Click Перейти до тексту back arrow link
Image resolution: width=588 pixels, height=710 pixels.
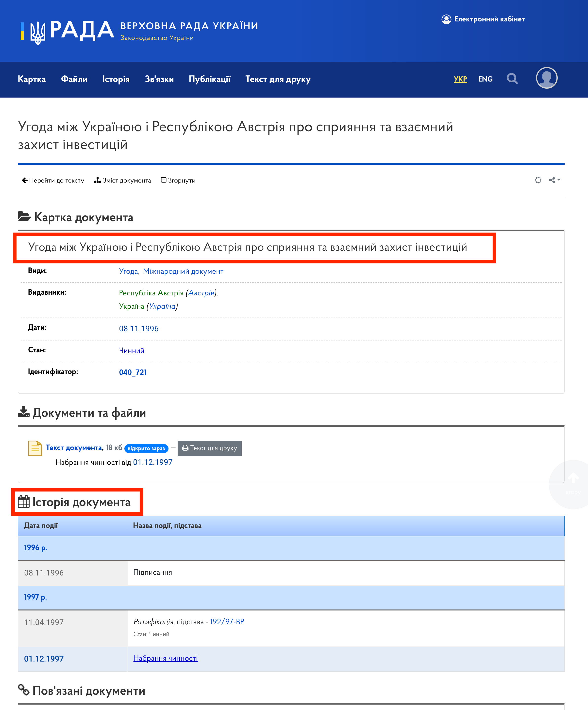tap(53, 181)
